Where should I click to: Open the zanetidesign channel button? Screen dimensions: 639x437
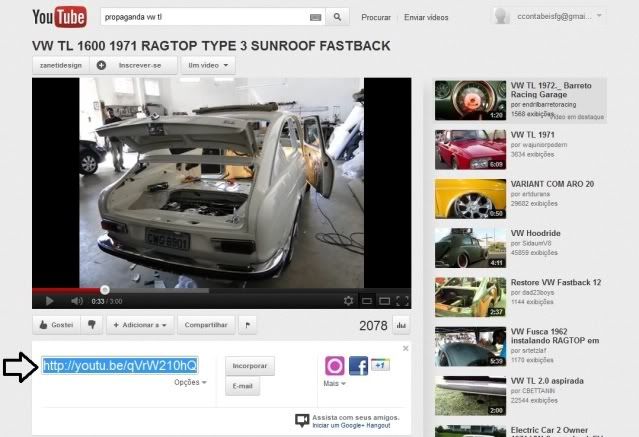pyautogui.click(x=61, y=65)
